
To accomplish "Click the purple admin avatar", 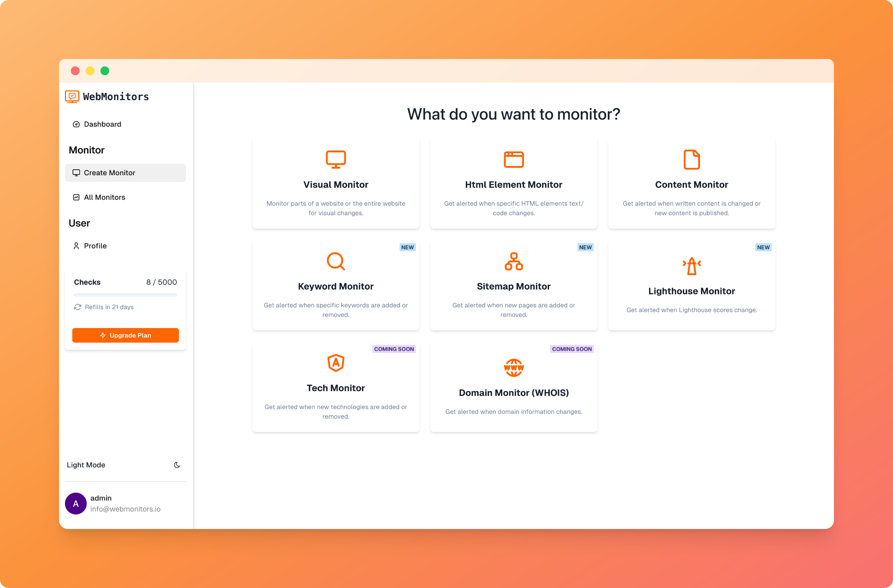I will click(76, 504).
